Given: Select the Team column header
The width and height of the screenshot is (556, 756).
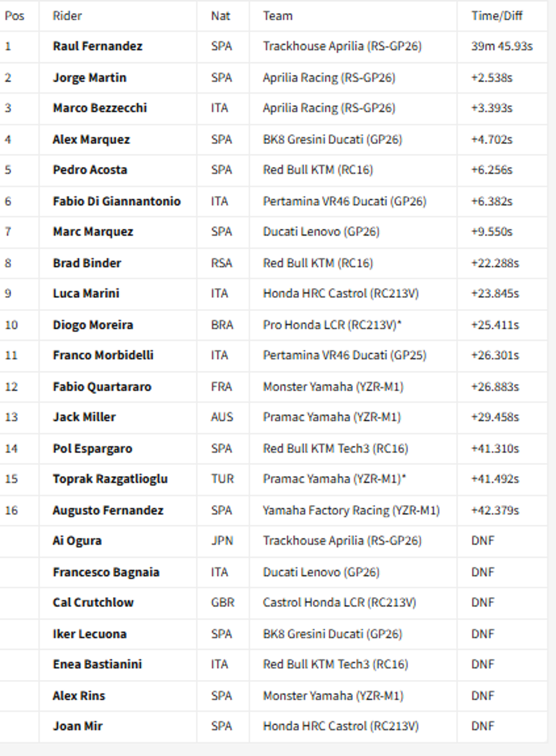Looking at the screenshot, I should coord(277,16).
